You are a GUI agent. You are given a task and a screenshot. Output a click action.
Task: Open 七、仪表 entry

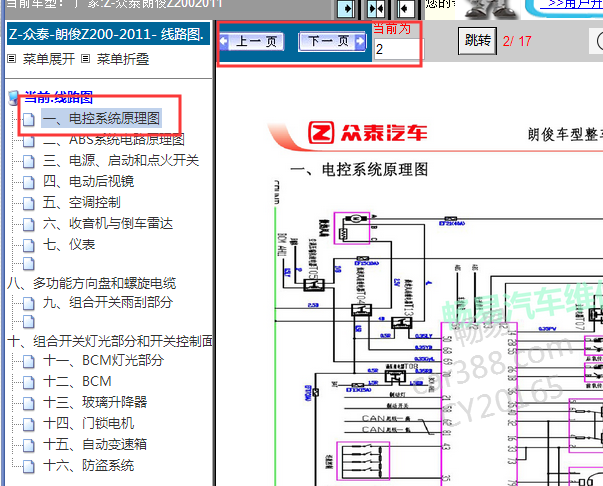click(x=68, y=245)
